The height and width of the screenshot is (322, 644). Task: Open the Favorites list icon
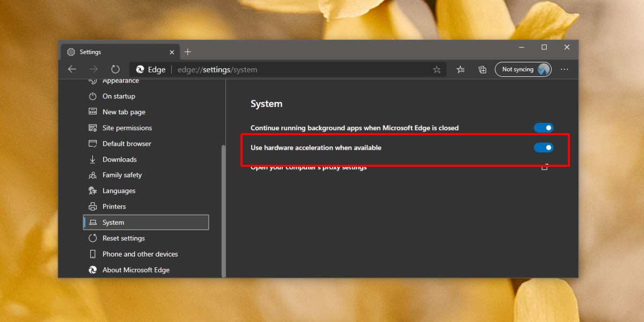[x=460, y=69]
